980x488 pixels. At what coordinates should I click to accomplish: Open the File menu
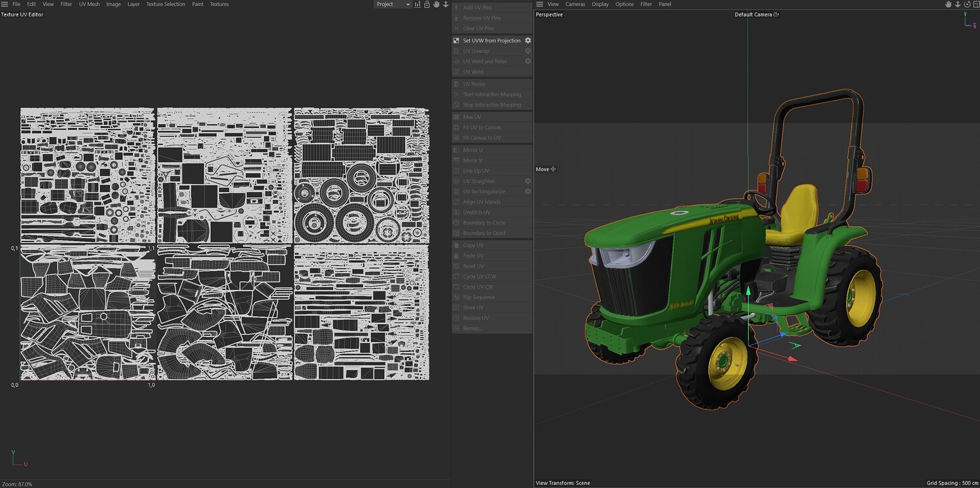(16, 4)
